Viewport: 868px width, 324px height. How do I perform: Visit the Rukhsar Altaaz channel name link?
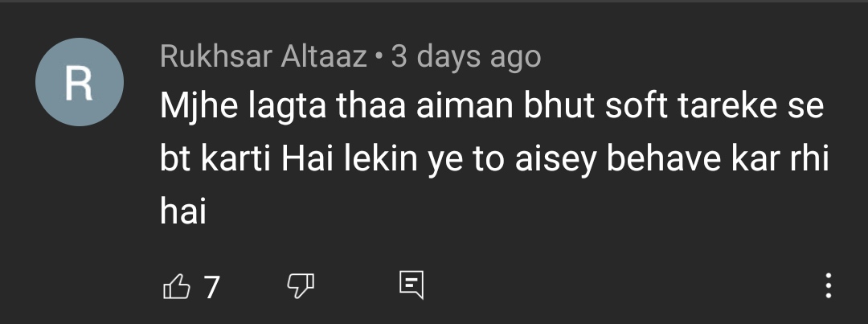tap(264, 56)
